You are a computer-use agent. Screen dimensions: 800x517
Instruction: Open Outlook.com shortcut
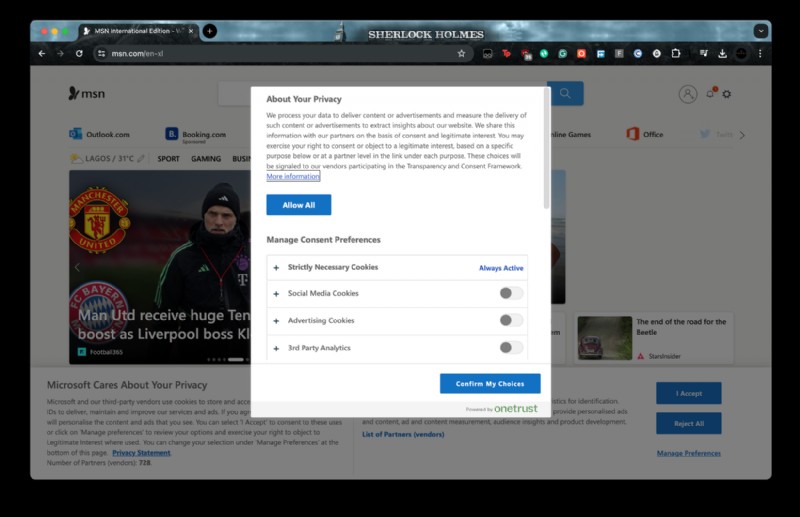[99, 134]
